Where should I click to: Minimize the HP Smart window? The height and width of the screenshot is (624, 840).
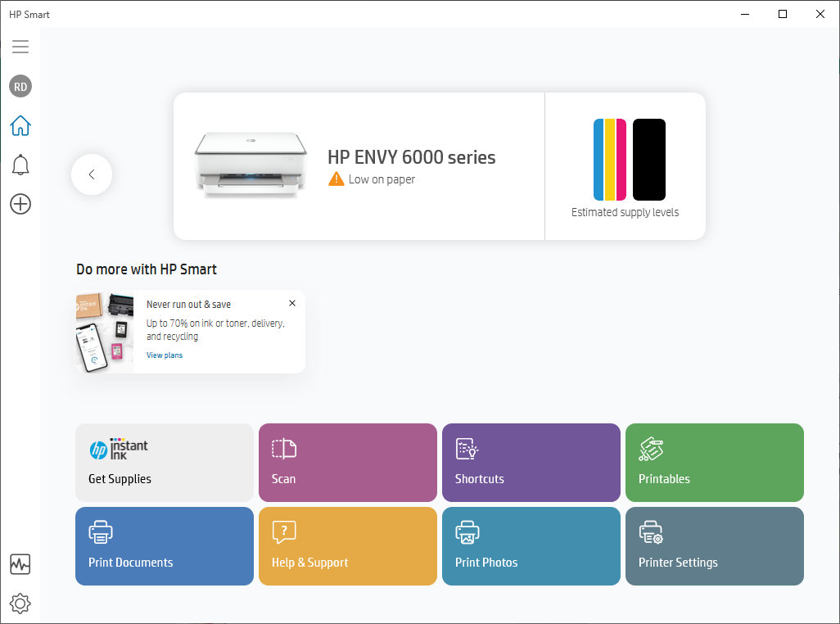click(745, 14)
